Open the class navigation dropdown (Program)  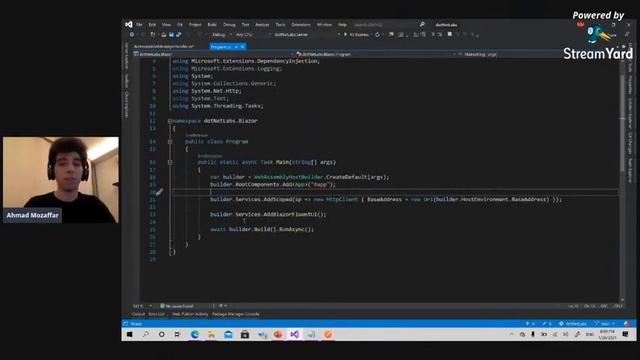click(x=375, y=54)
